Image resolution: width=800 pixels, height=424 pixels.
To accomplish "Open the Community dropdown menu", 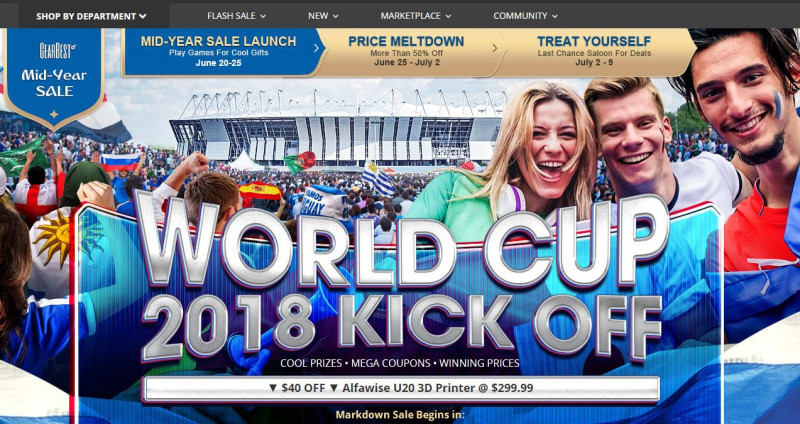I will 526,16.
